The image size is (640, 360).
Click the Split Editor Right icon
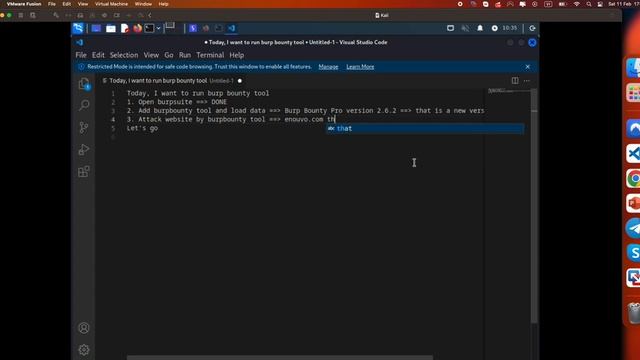coord(515,81)
